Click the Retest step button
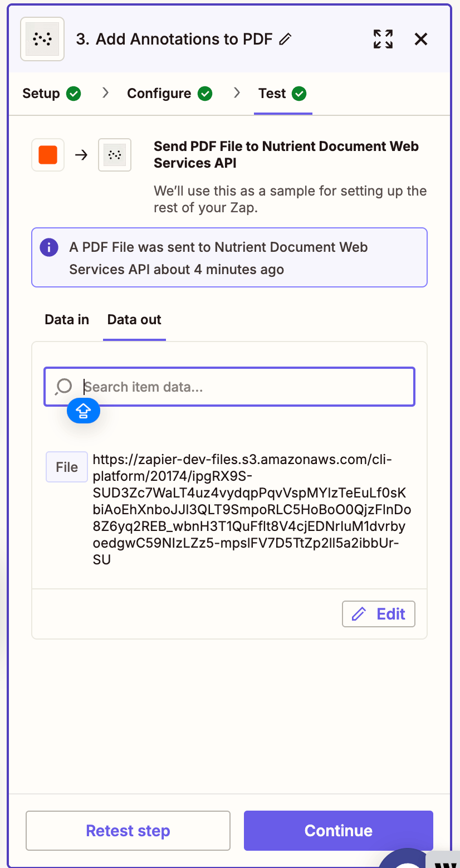Screen dimensions: 460x868 coord(128,831)
